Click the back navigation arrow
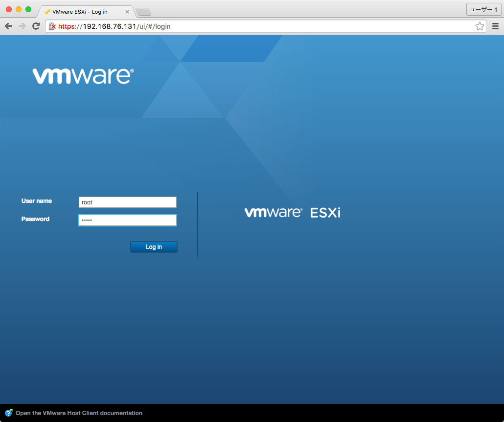Image resolution: width=504 pixels, height=422 pixels. pos(8,26)
